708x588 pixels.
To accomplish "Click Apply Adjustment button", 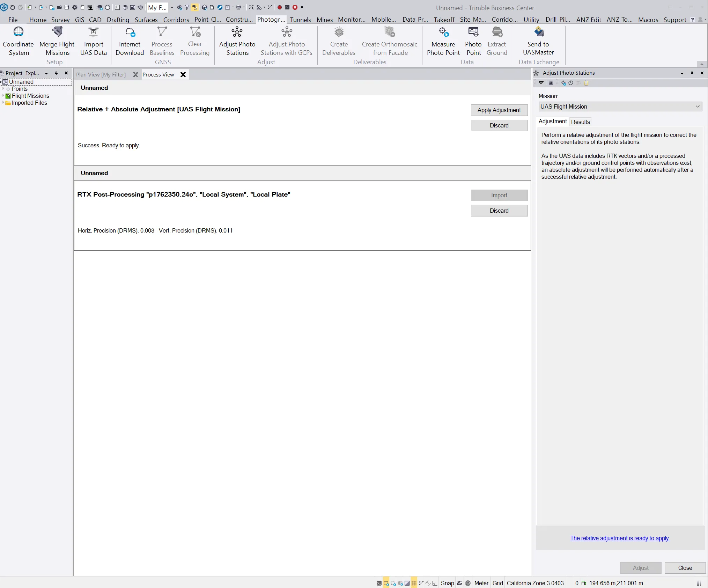I will (x=499, y=110).
